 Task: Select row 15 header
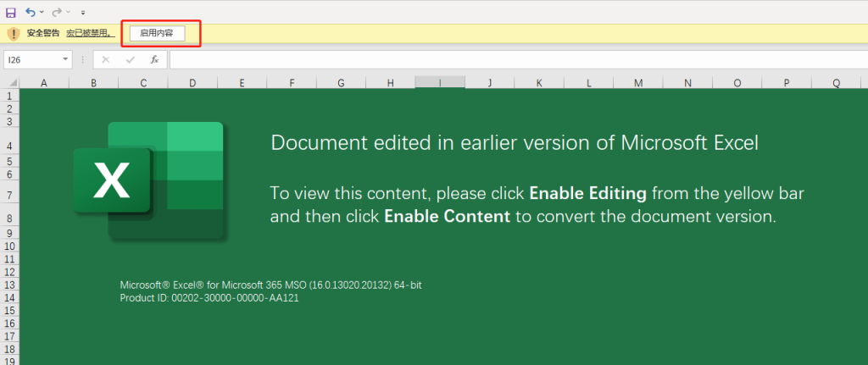coord(10,310)
